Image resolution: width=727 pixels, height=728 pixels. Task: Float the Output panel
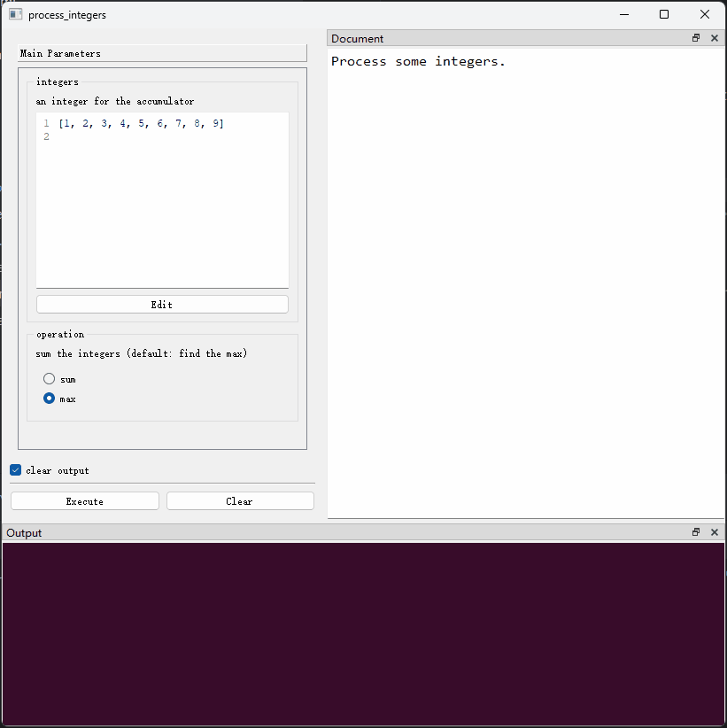pos(695,532)
